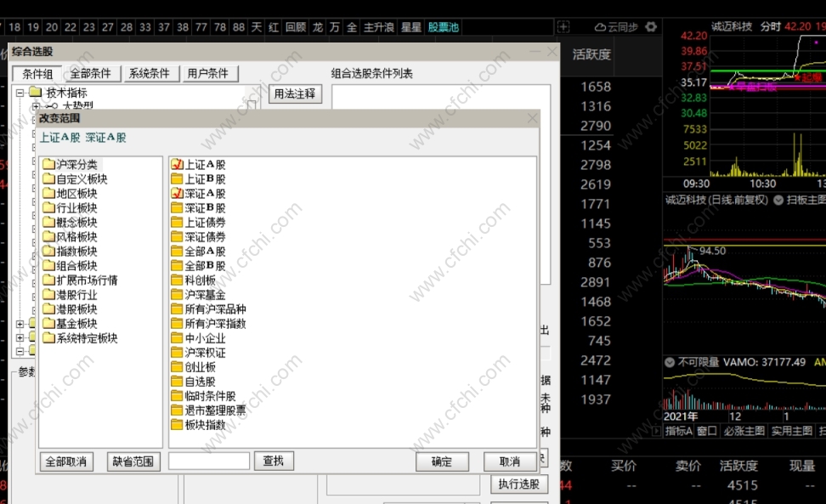826x504 pixels.
Task: Collapse the 技术指标 tree node
Action: [20, 93]
